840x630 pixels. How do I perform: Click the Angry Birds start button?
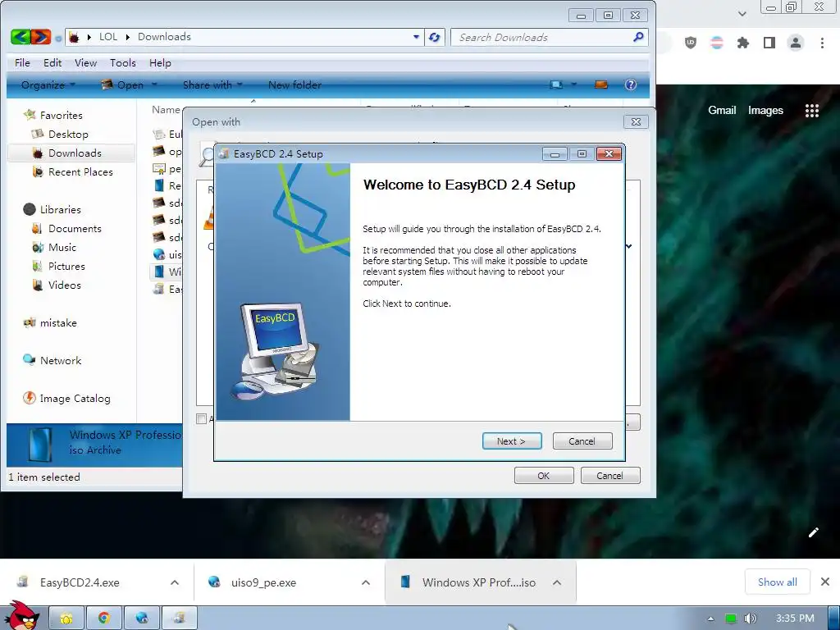click(21, 616)
